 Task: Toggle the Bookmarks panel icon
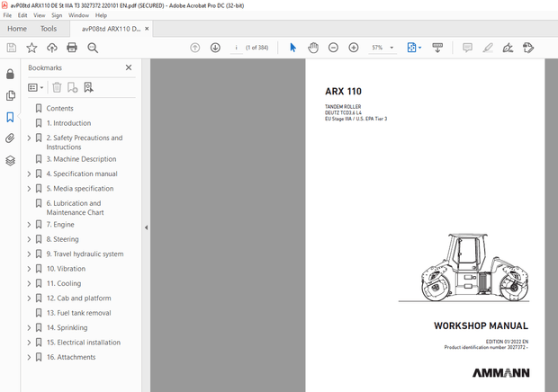[10, 117]
